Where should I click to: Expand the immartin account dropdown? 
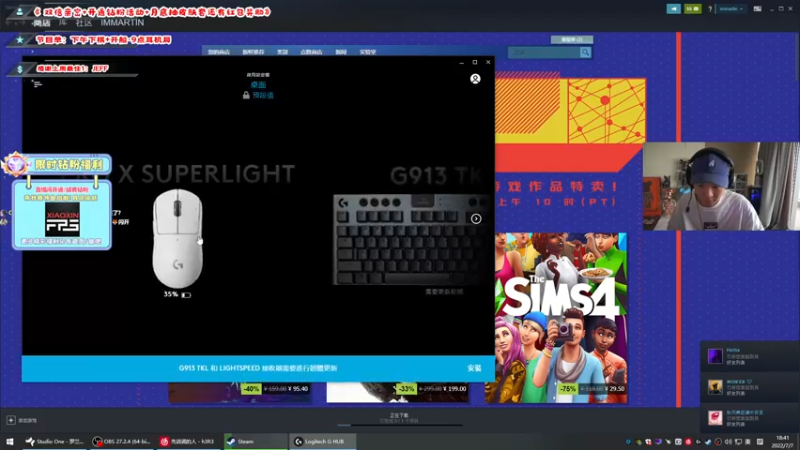pos(731,9)
